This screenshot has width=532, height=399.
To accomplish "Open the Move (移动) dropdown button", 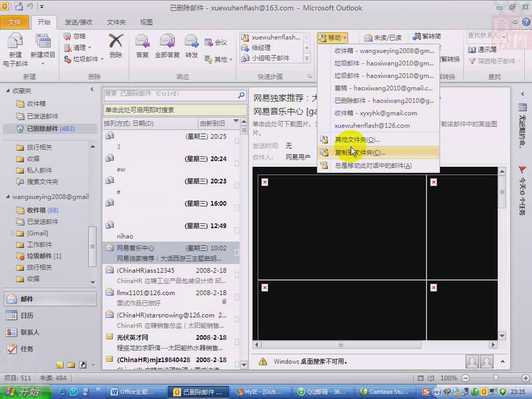I will [x=332, y=37].
